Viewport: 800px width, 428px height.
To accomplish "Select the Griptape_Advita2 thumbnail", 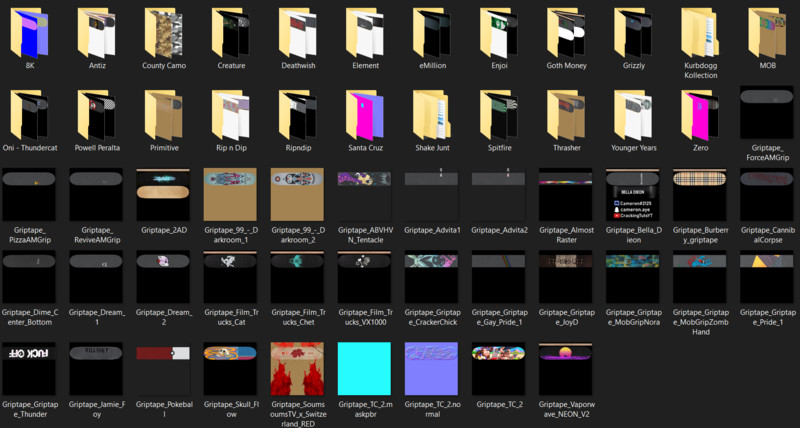I will point(498,195).
